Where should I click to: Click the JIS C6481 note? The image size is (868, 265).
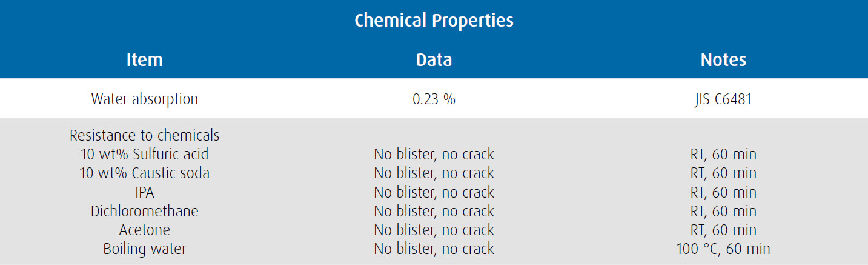(723, 99)
